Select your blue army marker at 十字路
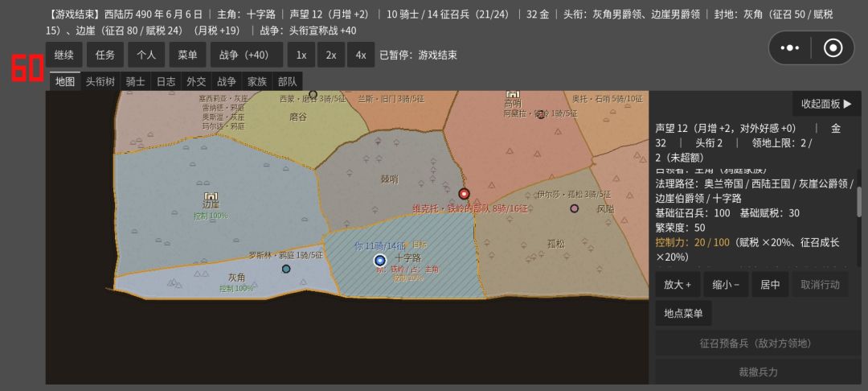This screenshot has width=868, height=391. [379, 261]
